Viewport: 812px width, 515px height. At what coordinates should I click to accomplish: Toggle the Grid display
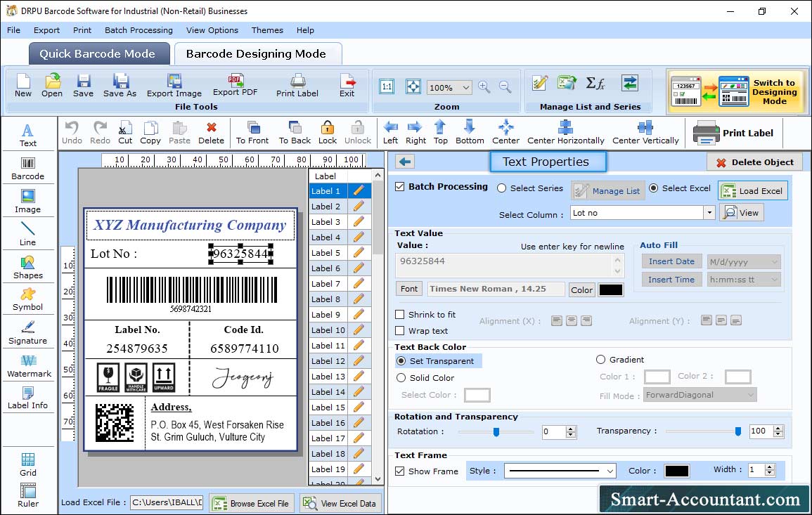pyautogui.click(x=28, y=464)
